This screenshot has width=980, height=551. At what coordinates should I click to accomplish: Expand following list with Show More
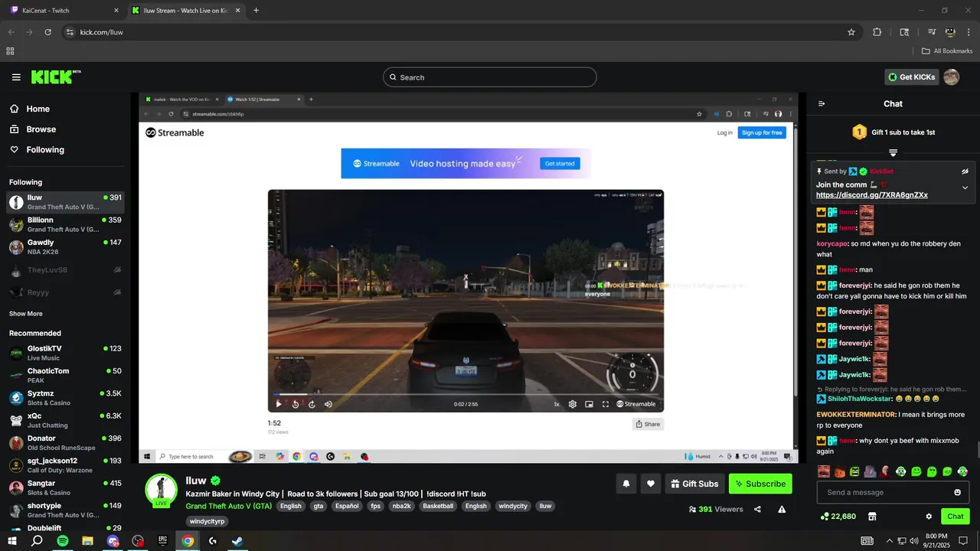(x=26, y=314)
